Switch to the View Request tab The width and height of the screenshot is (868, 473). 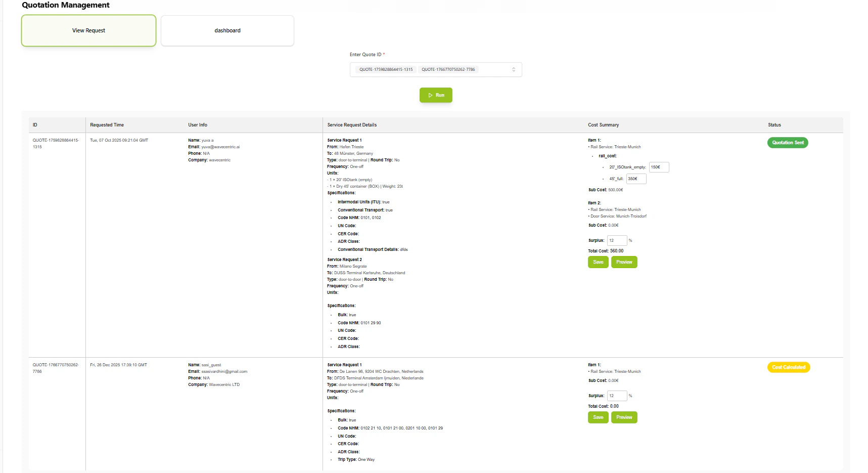88,30
